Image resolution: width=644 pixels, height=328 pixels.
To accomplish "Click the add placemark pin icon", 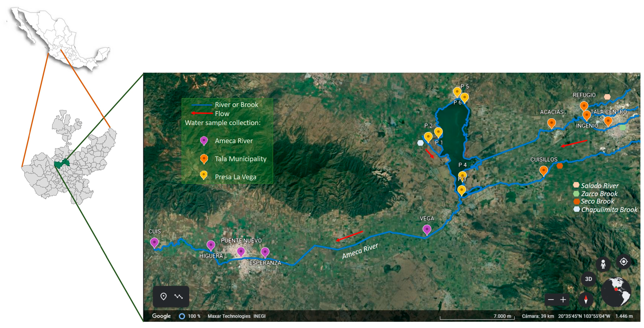I will tap(163, 296).
